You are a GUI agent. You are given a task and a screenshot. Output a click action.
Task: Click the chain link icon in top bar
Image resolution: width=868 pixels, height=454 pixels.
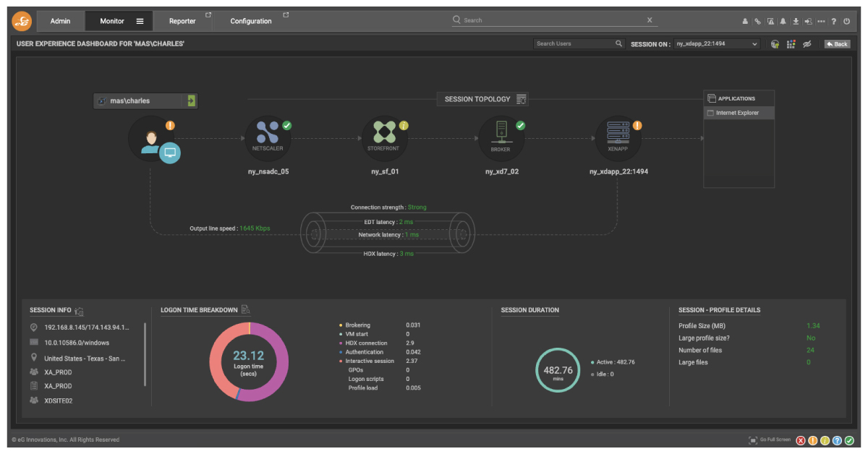[x=757, y=22]
